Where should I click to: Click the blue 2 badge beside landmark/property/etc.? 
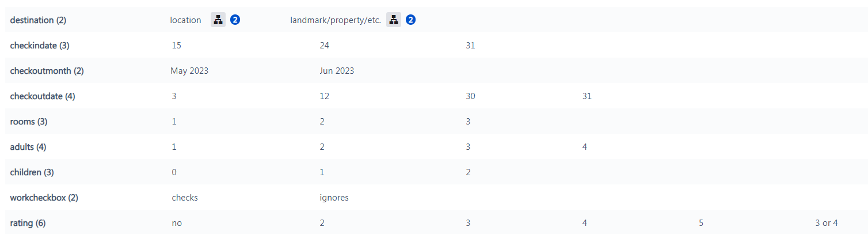click(x=410, y=20)
